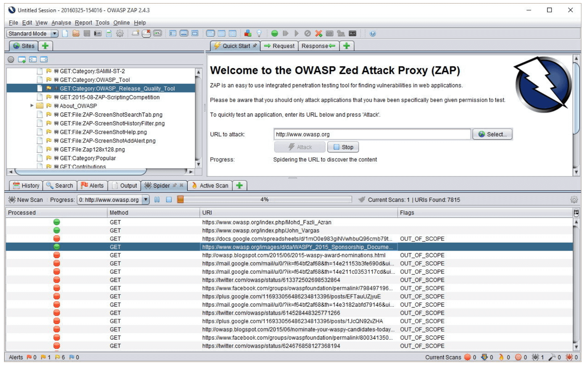The width and height of the screenshot is (588, 367).
Task: Clean completed scans with the broom icon
Action: point(362,200)
